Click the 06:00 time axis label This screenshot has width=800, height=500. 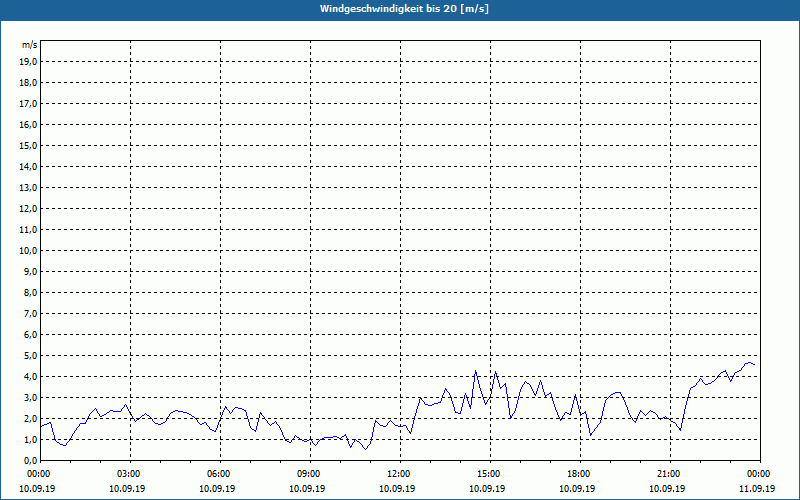click(x=220, y=474)
